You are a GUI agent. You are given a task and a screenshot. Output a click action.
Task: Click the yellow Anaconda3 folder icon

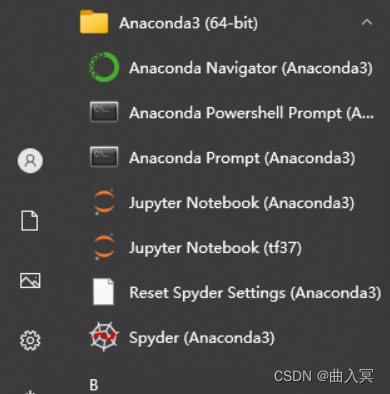pyautogui.click(x=94, y=22)
